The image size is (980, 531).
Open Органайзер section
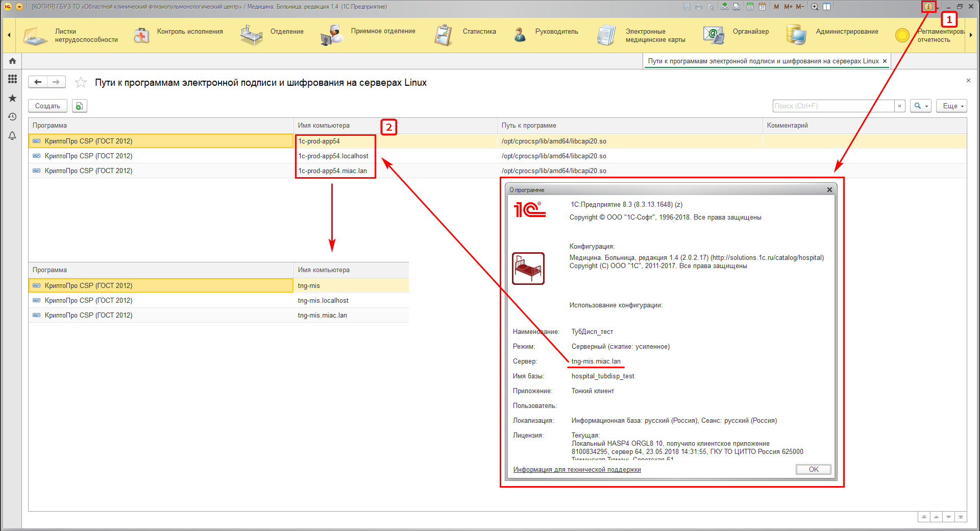click(736, 35)
